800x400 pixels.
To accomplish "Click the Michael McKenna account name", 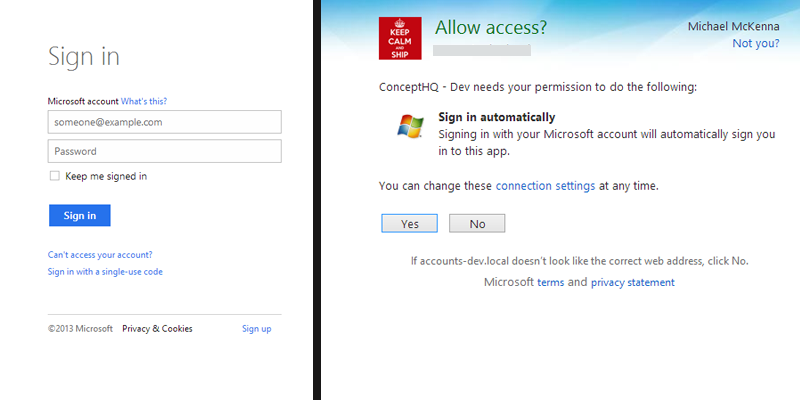I will [x=734, y=27].
